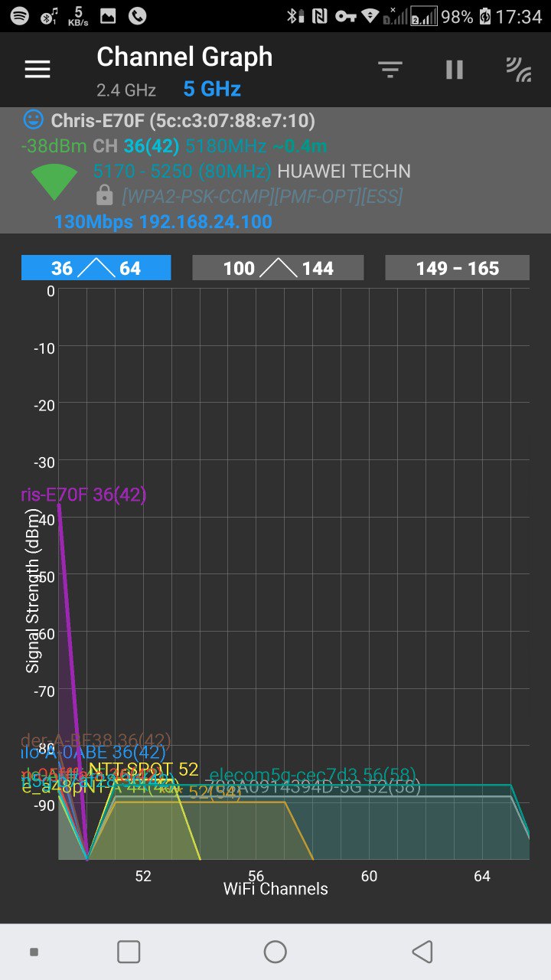Open recent apps with square button
The width and height of the screenshot is (551, 980).
[x=129, y=952]
